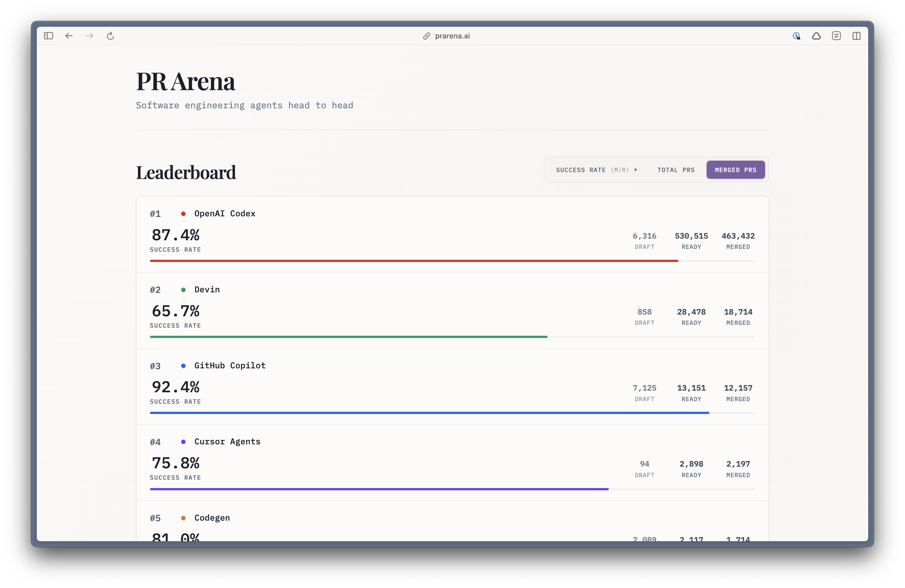905x588 pixels.
Task: Click Copilot's 7,125 draft count
Action: 644,388
